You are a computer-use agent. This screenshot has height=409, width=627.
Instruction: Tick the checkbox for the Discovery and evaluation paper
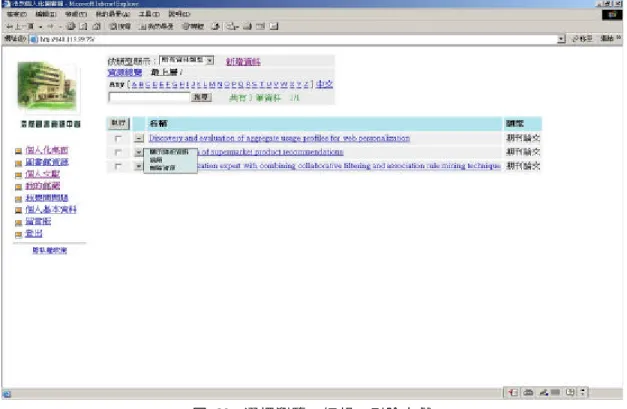118,138
